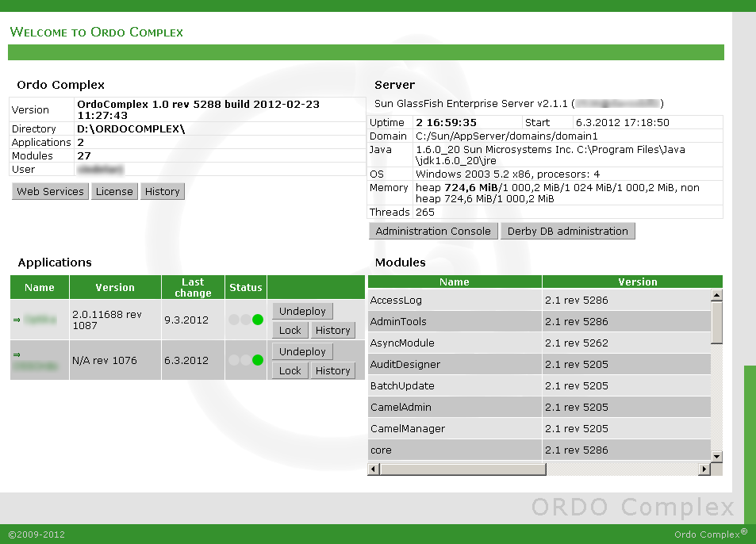Click the green status light for rev 1087
This screenshot has height=544, width=756.
click(x=258, y=320)
